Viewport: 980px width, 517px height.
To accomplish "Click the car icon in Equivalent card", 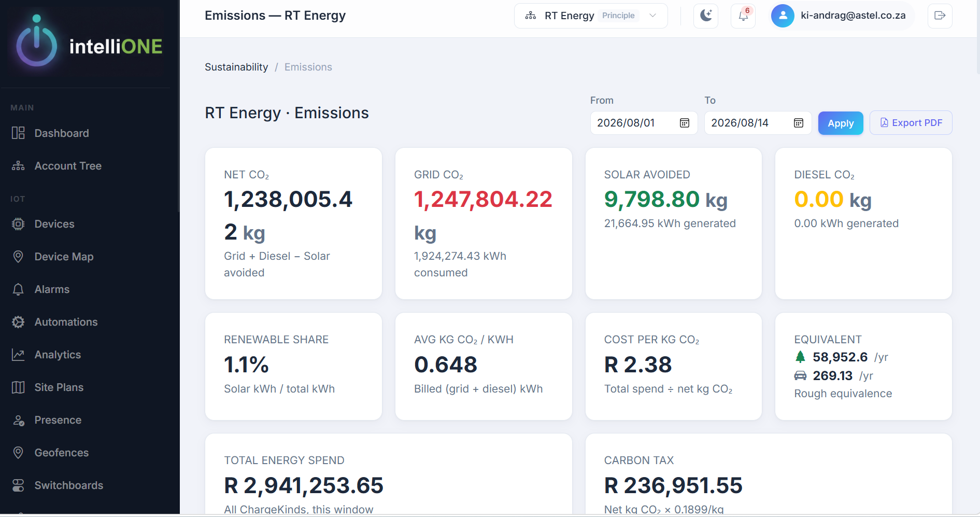I will point(801,375).
